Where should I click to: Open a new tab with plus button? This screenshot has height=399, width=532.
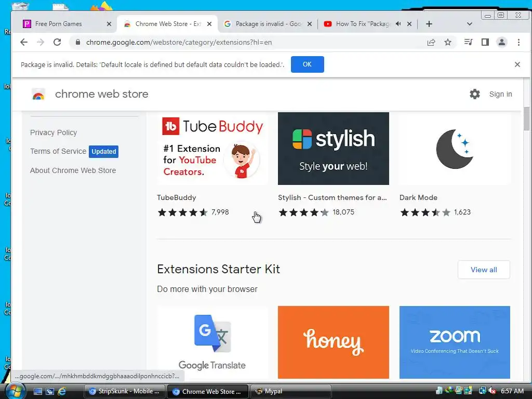coord(429,24)
